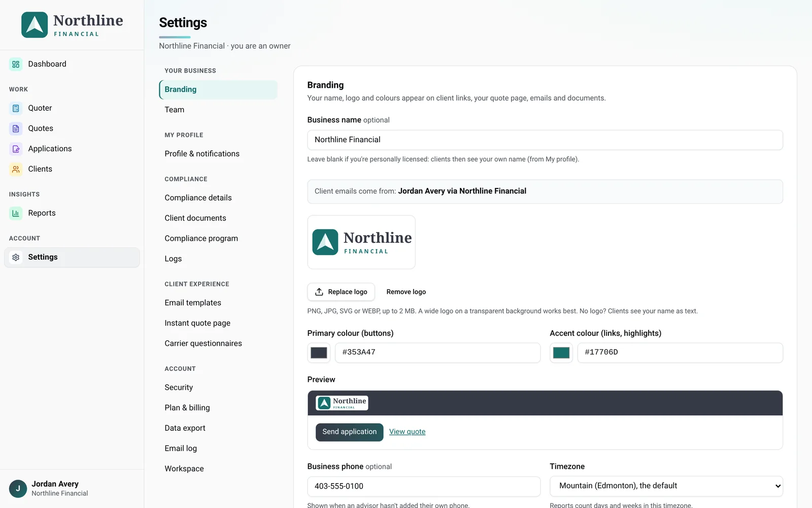This screenshot has width=812, height=508.
Task: Click the Northline logo in the sidebar
Action: [72, 25]
